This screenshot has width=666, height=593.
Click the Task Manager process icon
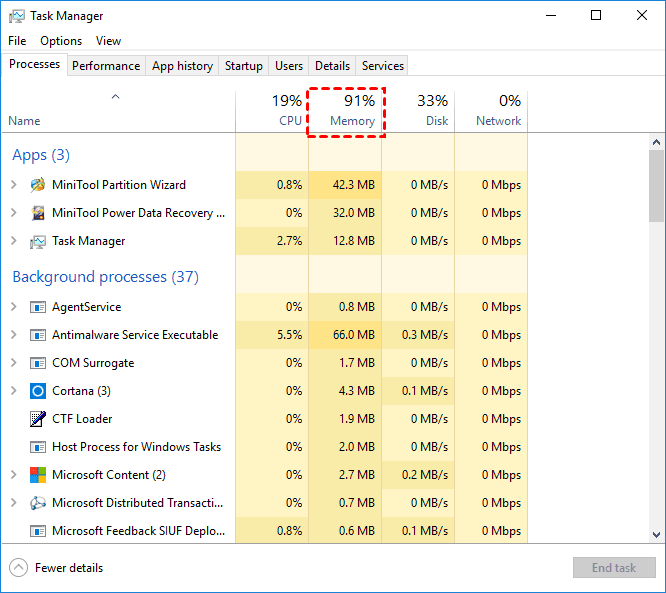[x=38, y=241]
